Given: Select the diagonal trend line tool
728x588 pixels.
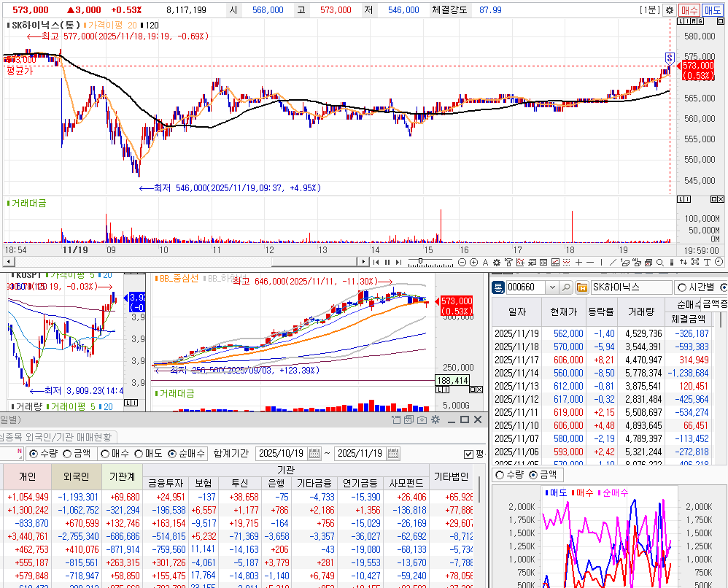Looking at the screenshot, I should pos(613,263).
